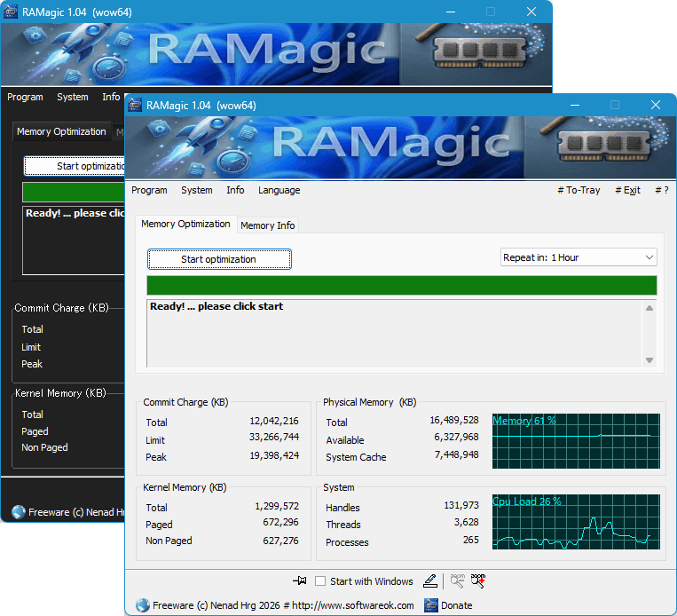Image resolution: width=677 pixels, height=616 pixels.
Task: Click the globe icon before Freeware in front window
Action: (143, 605)
